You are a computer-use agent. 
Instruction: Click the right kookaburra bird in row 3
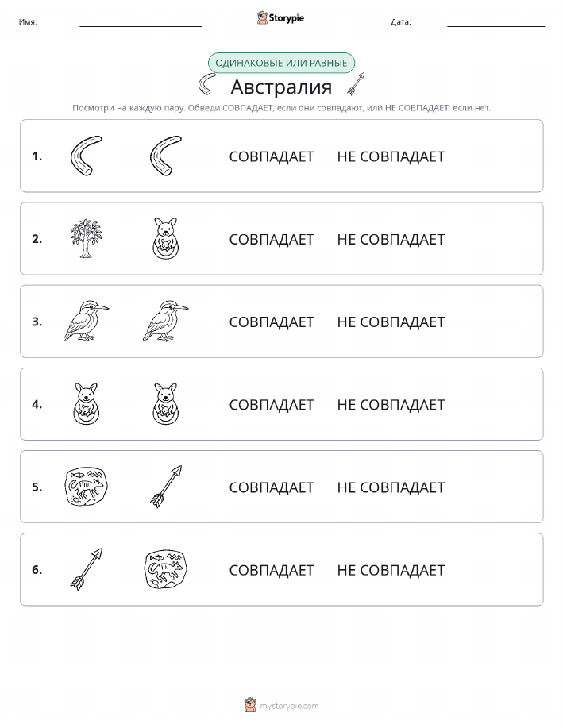pyautogui.click(x=165, y=321)
